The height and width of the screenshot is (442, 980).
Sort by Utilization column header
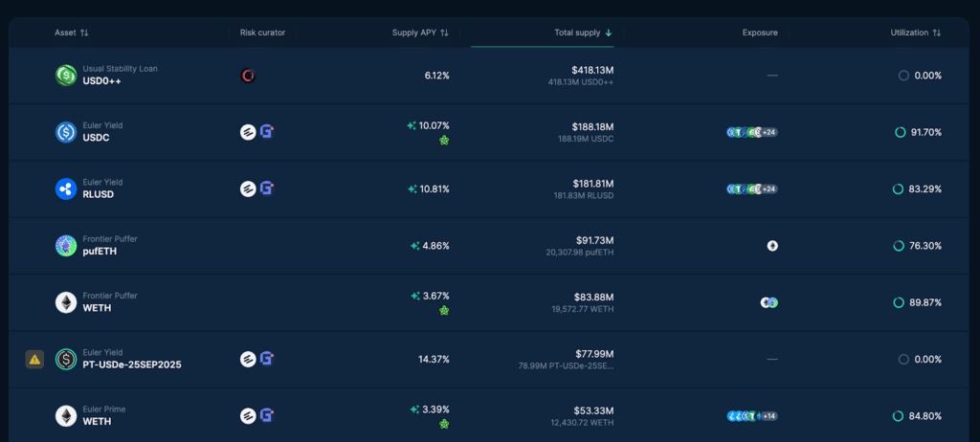[916, 33]
